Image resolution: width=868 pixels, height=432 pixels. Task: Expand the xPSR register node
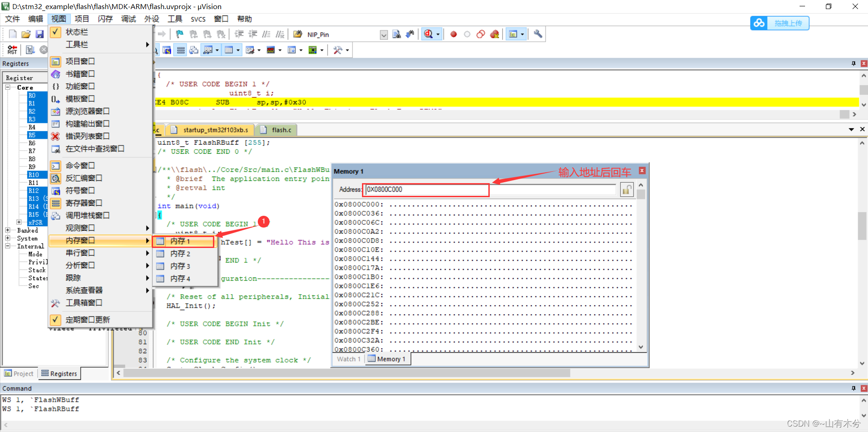point(19,222)
